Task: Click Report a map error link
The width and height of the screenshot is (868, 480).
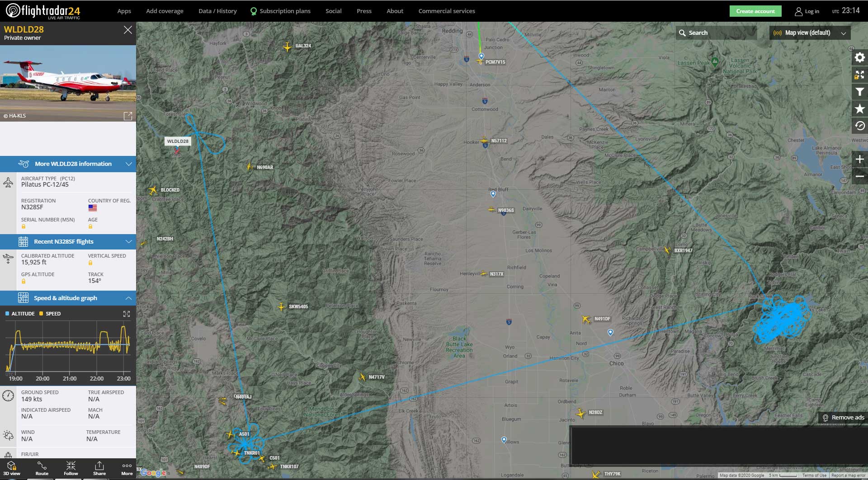Action: coord(848,475)
